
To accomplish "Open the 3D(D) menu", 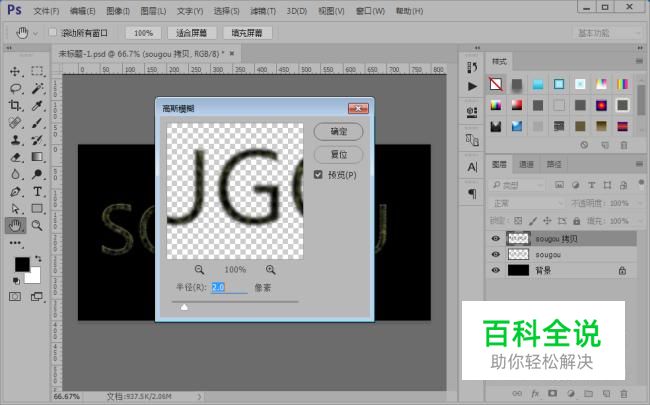I will pos(297,11).
